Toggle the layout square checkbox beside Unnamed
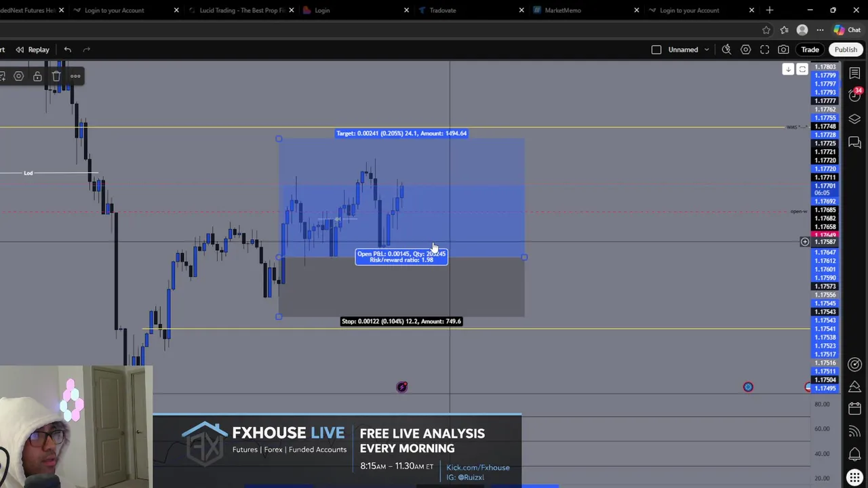This screenshot has height=488, width=868. 656,49
